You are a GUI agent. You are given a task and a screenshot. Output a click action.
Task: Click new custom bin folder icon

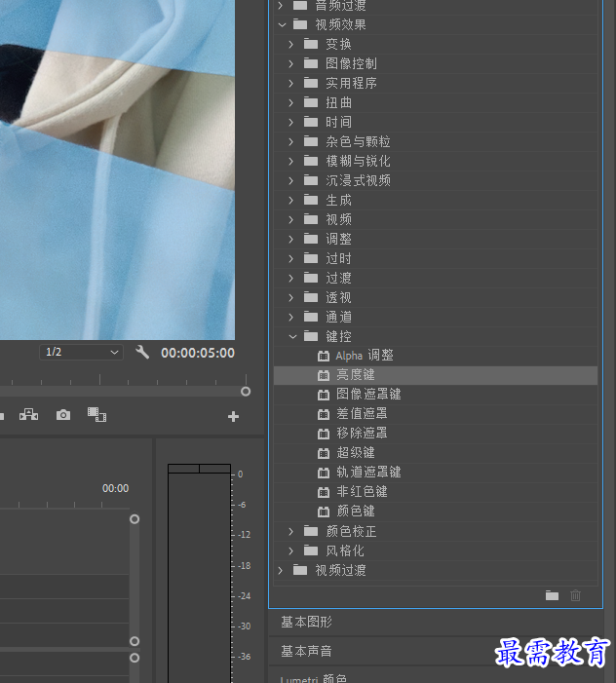552,595
